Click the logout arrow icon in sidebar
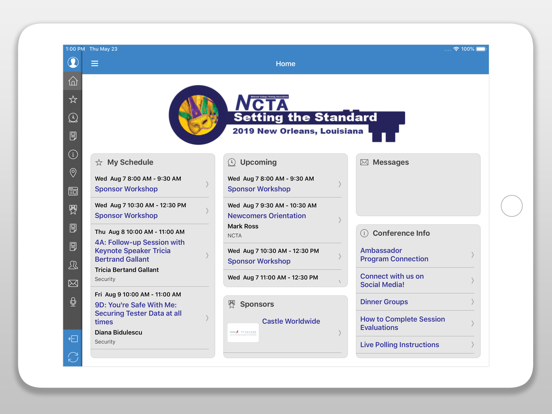552x414 pixels. click(x=73, y=339)
